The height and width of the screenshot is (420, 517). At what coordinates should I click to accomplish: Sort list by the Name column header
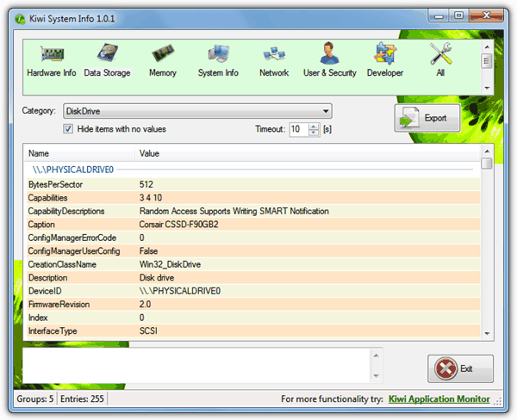tap(78, 153)
